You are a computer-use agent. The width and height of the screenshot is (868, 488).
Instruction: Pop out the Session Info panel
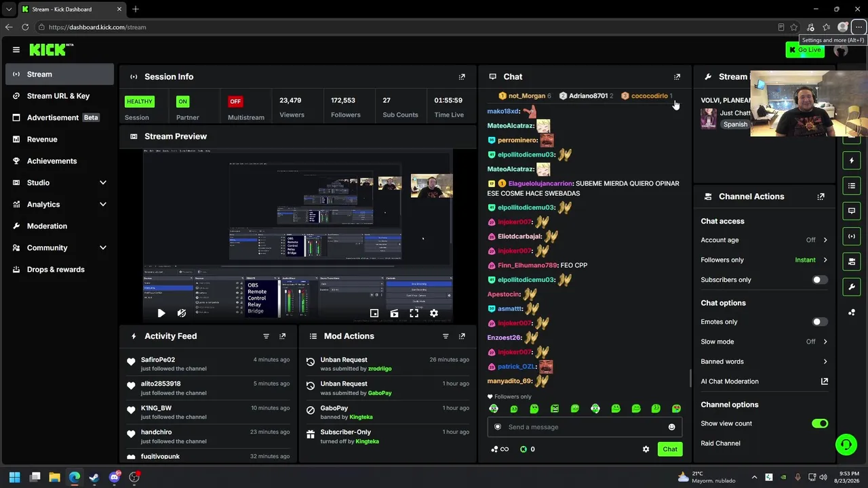(462, 77)
